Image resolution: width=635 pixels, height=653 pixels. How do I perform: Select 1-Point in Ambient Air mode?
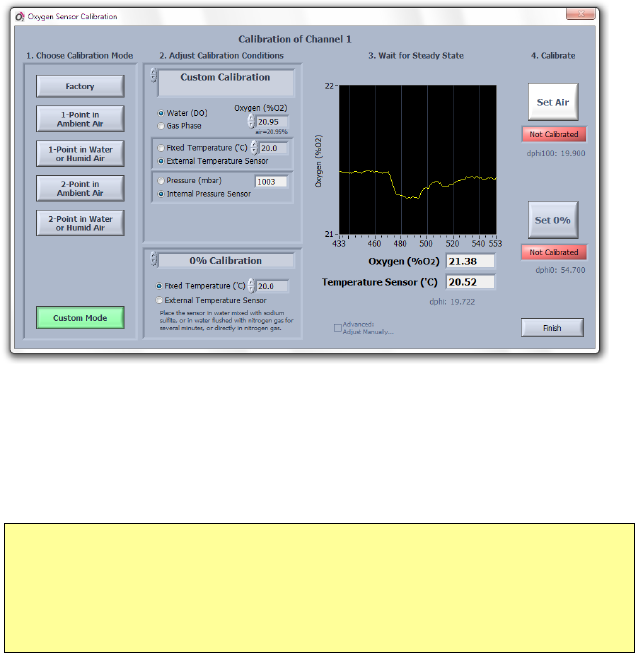[80, 119]
